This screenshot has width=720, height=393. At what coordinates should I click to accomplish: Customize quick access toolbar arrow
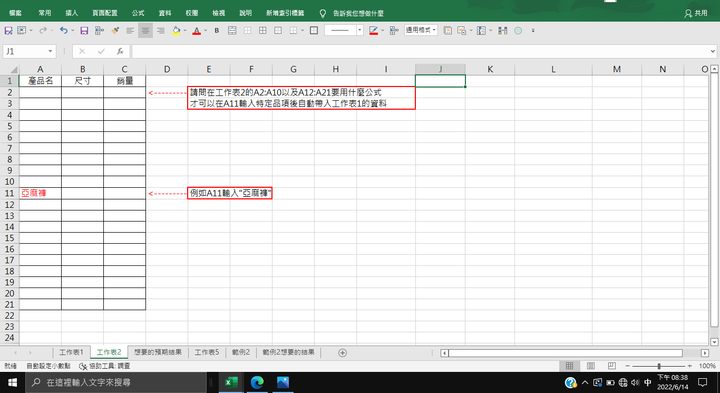tap(533, 31)
